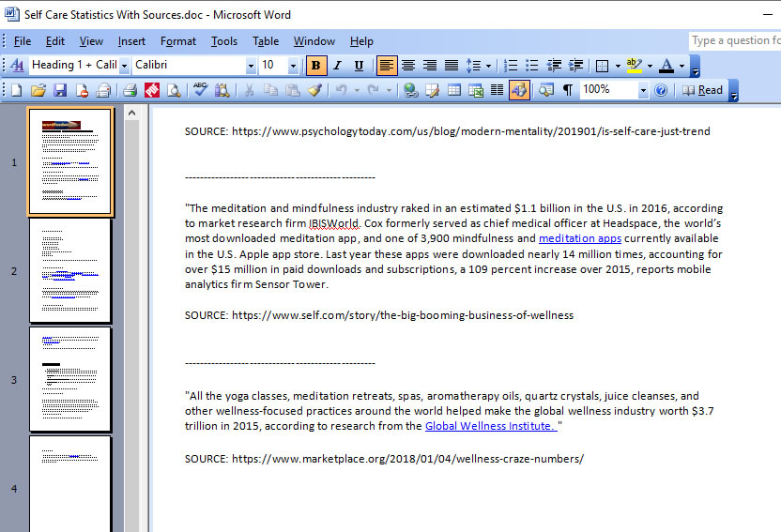Click the E-mail mail recipient icon
The height and width of the screenshot is (532, 781).
tap(103, 90)
